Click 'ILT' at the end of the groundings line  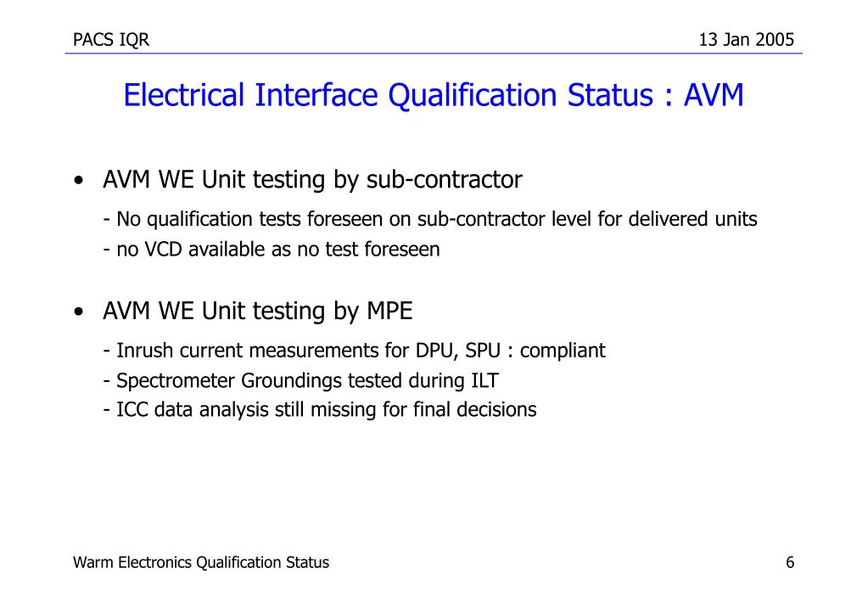(485, 380)
